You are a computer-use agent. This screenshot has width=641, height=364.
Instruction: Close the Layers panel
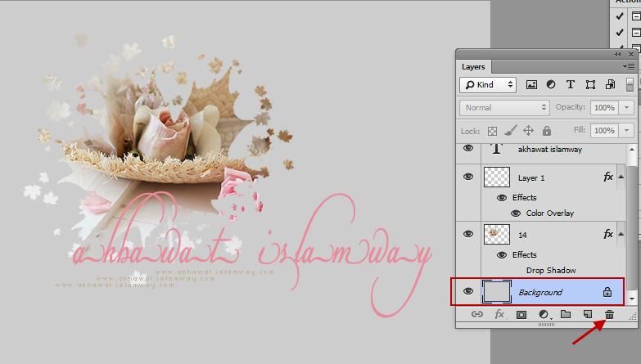click(x=631, y=54)
